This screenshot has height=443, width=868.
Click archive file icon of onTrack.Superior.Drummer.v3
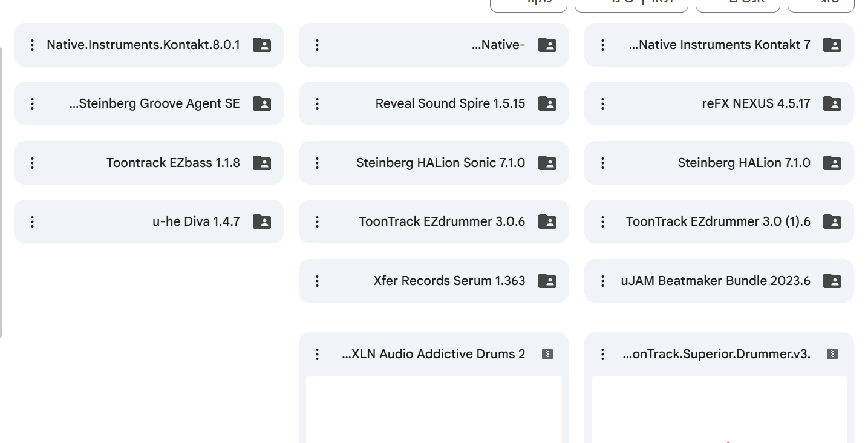click(832, 354)
